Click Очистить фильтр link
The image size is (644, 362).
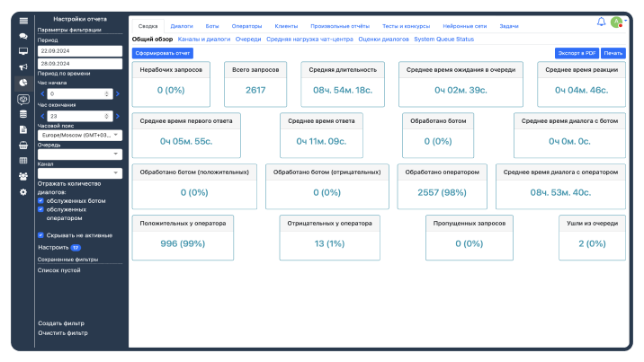click(63, 333)
